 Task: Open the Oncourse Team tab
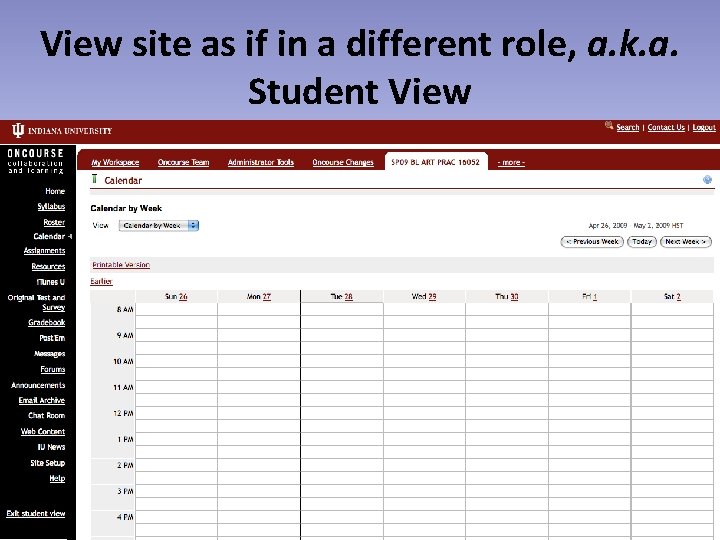(183, 163)
